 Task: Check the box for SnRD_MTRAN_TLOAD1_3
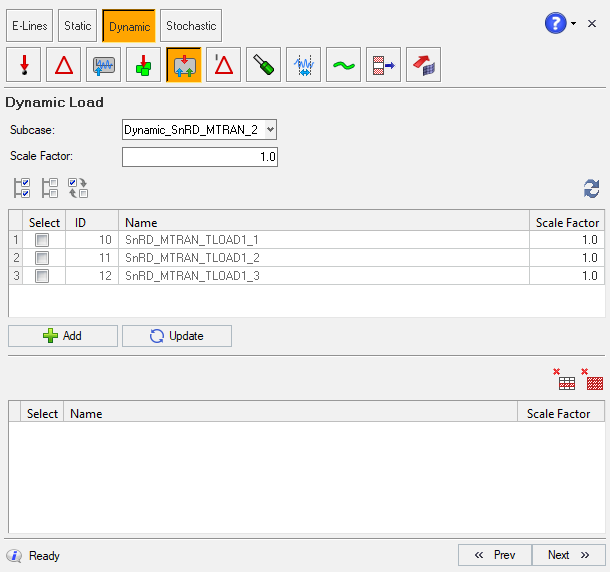point(42,276)
